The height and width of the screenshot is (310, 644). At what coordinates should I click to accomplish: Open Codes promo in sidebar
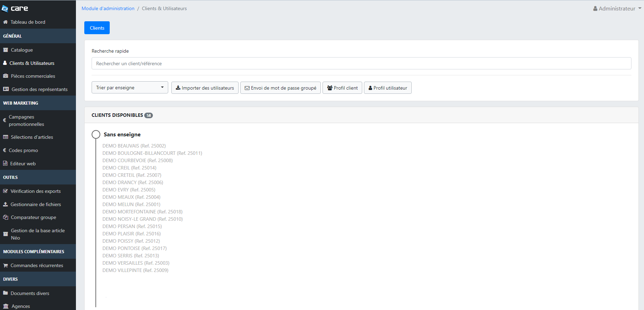coord(23,150)
